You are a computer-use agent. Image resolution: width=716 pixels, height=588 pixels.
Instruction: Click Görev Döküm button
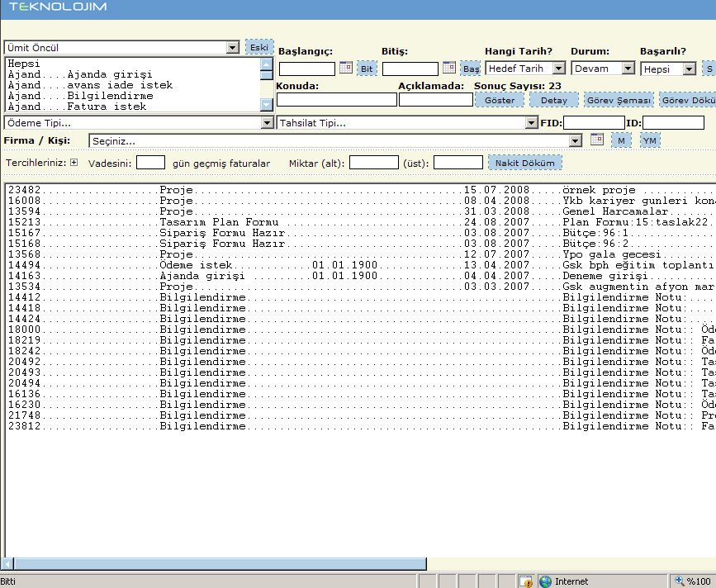point(688,100)
